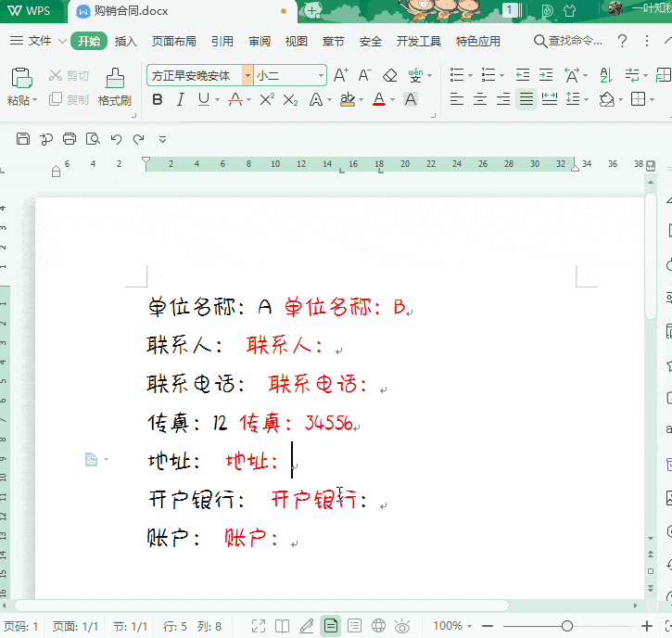Open the 插入 ribbon tab
Image resolution: width=672 pixels, height=638 pixels.
pos(125,42)
